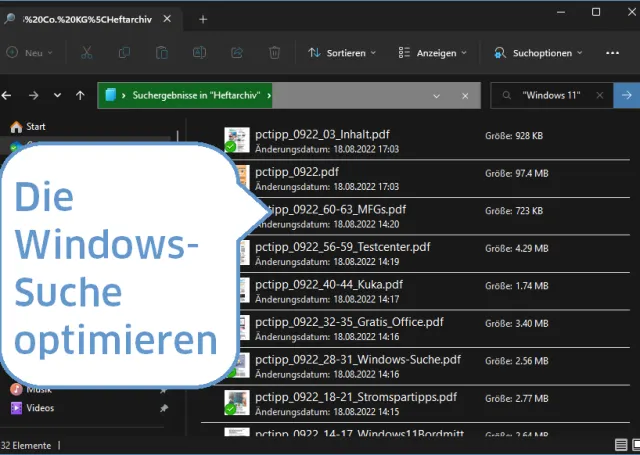Viewport: 640px width, 455px height.
Task: Switch to details view icon in status bar
Action: pos(621,445)
